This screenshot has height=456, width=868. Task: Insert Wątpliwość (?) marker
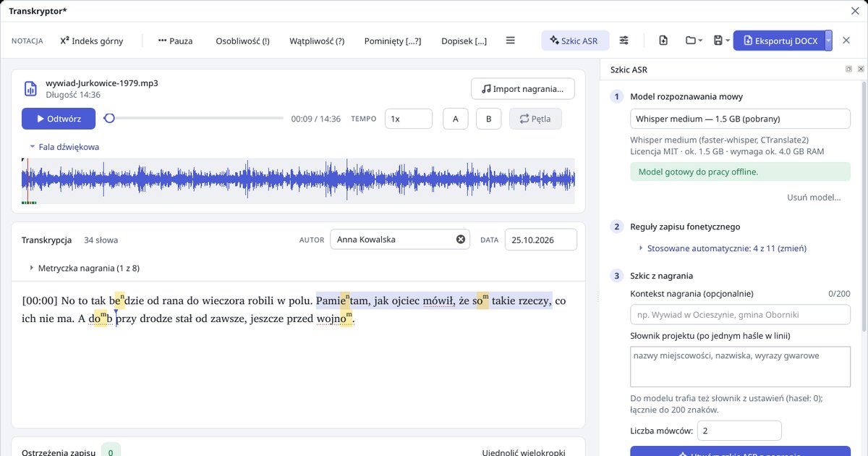tap(317, 41)
